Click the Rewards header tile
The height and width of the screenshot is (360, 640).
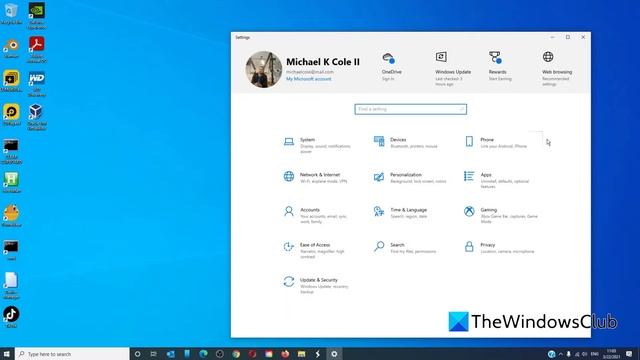(499, 66)
